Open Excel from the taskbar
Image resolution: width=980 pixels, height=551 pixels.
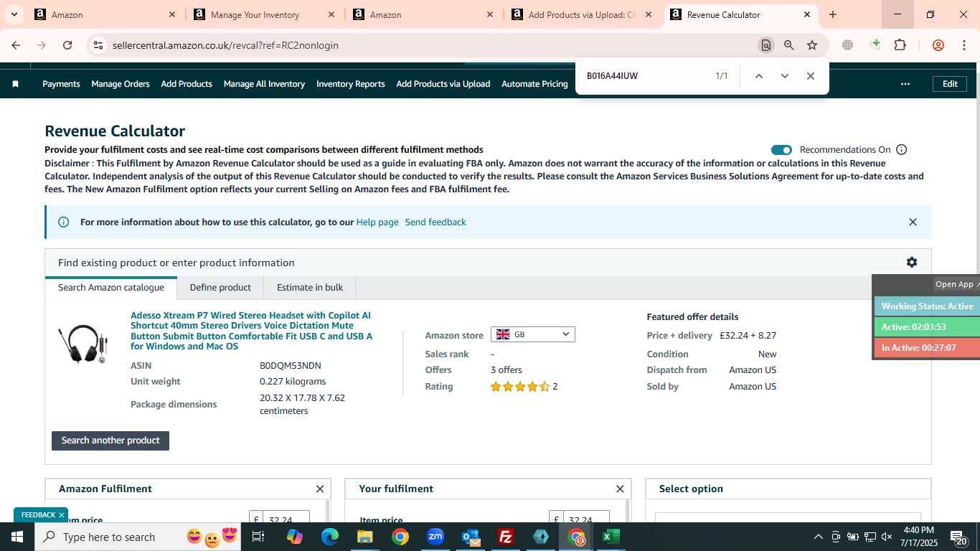pos(611,537)
